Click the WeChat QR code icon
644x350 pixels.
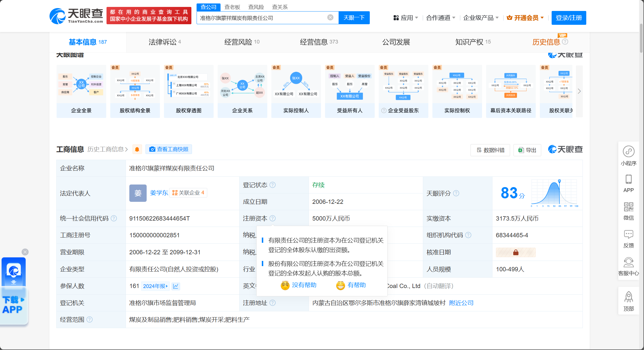click(628, 207)
